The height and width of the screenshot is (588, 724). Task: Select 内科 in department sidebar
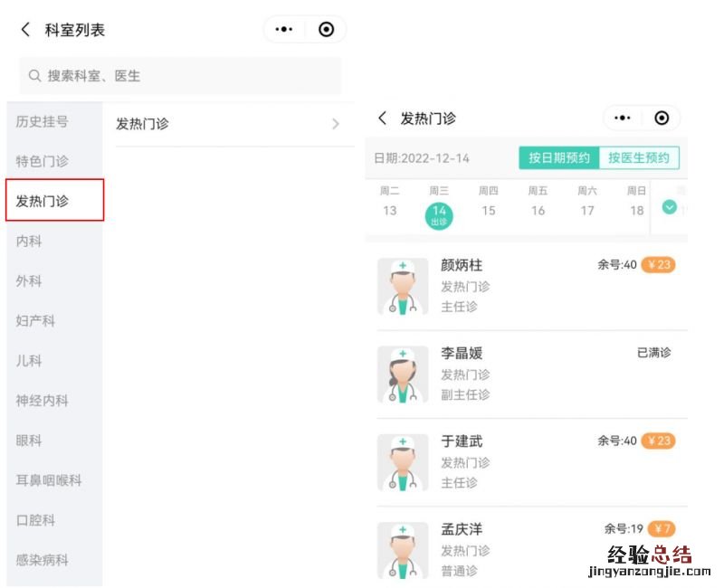[29, 242]
